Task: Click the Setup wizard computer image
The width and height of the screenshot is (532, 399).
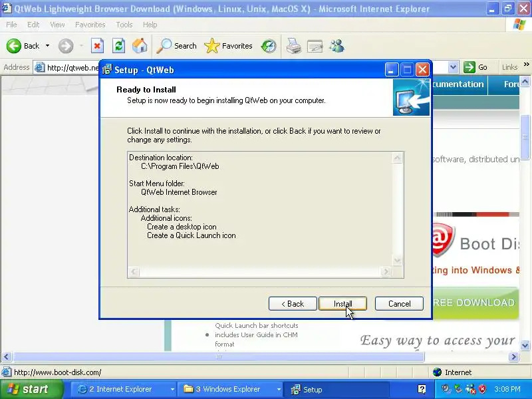Action: click(x=411, y=97)
